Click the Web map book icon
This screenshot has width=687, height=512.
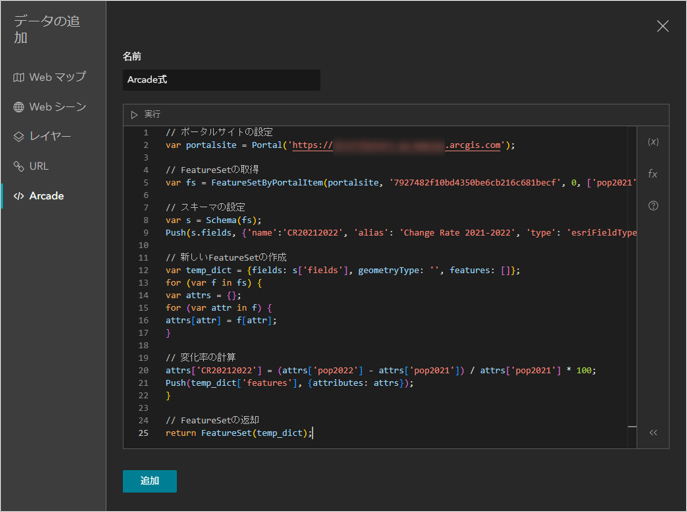18,78
